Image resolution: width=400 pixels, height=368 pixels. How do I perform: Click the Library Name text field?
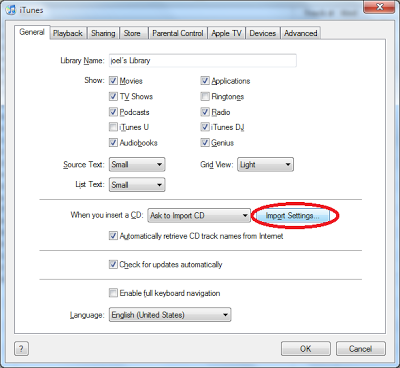203,61
